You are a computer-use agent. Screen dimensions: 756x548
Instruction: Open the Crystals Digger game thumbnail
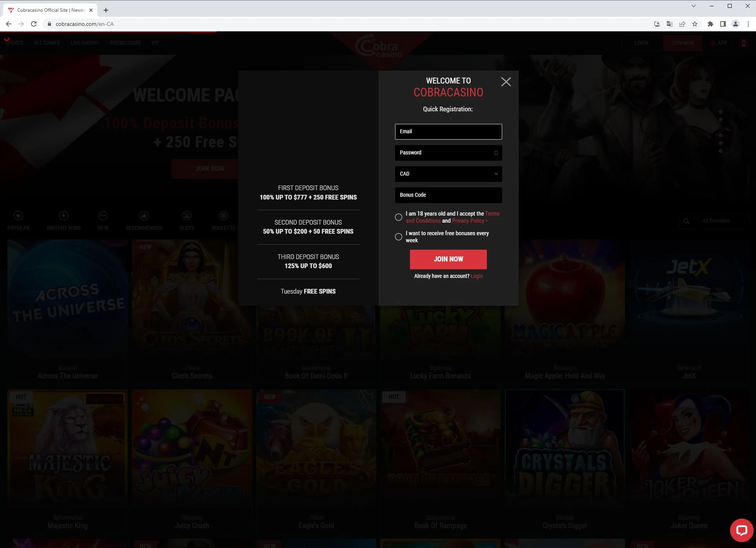pos(565,449)
